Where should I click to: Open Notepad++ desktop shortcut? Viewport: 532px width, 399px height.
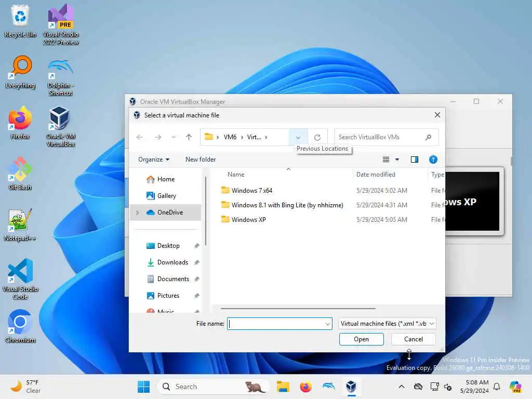pyautogui.click(x=20, y=224)
